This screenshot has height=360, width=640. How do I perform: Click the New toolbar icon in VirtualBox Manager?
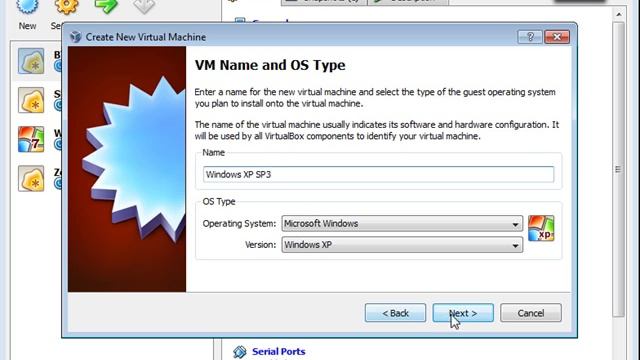point(27,6)
